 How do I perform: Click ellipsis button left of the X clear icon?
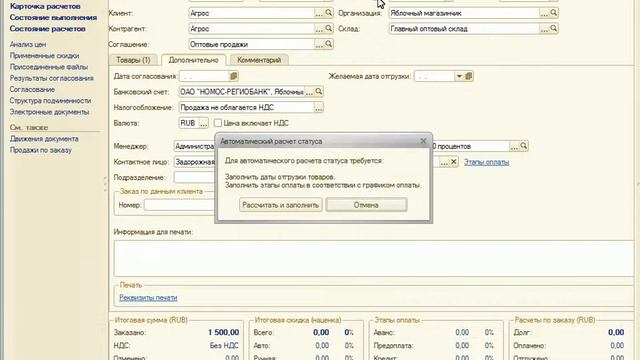click(444, 162)
